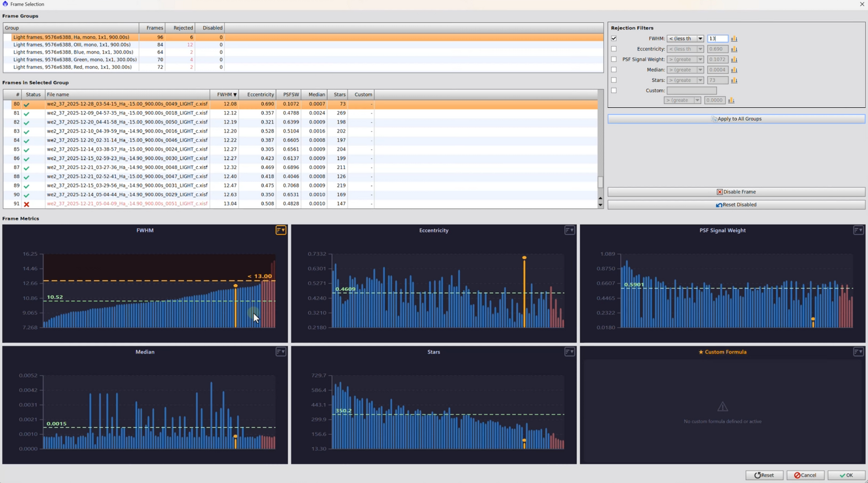Open the Median comparison operator dropdown

point(686,70)
